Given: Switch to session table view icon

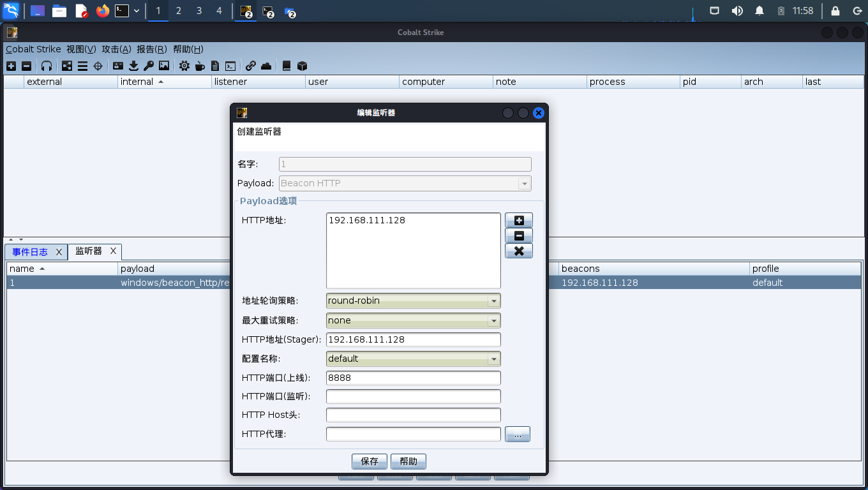Looking at the screenshot, I should 82,66.
